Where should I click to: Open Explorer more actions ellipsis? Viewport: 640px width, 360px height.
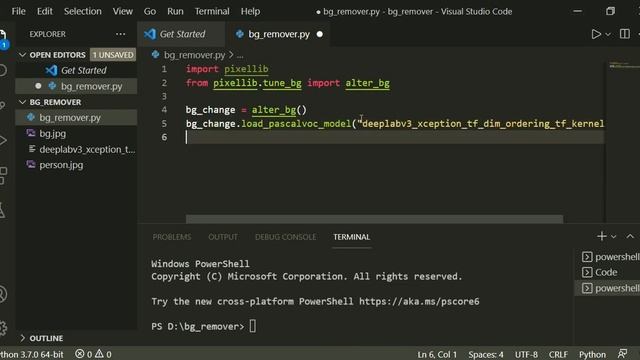[120, 34]
